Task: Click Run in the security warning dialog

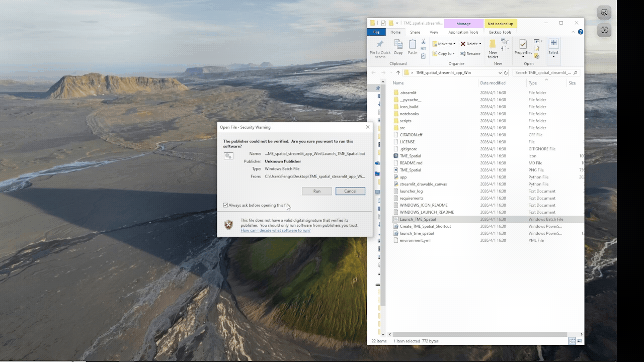Action: 316,191
